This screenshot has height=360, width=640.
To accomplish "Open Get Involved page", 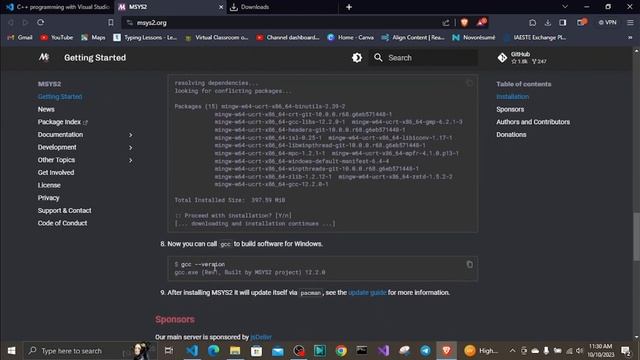I will tap(56, 173).
